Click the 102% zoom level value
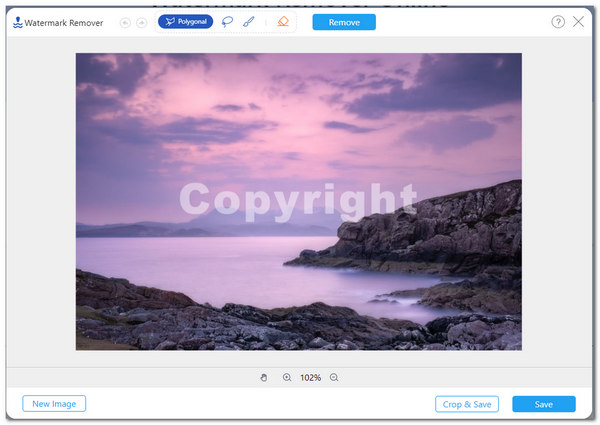The height and width of the screenshot is (425, 600). tap(310, 378)
